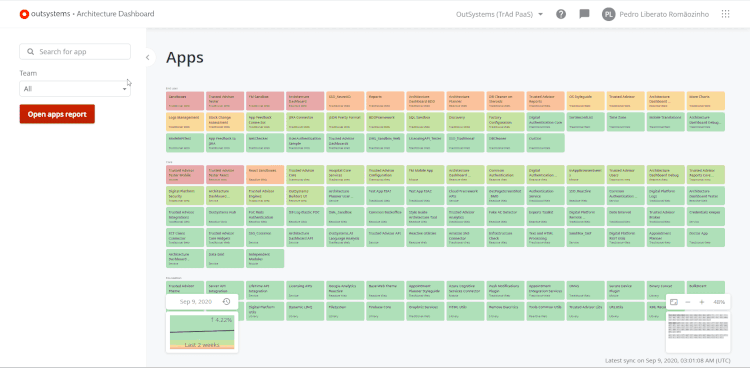
Task: Open the Stock Change Assessment tile
Action: [x=225, y=122]
